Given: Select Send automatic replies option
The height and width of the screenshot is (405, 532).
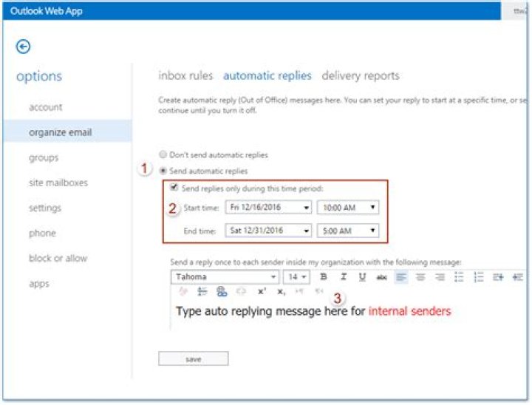Looking at the screenshot, I should pos(163,171).
